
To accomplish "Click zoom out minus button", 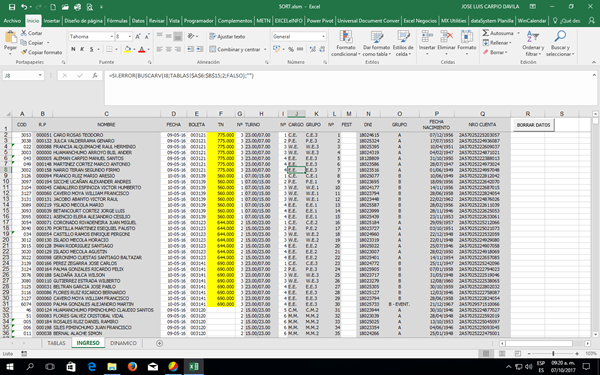I will 529,354.
